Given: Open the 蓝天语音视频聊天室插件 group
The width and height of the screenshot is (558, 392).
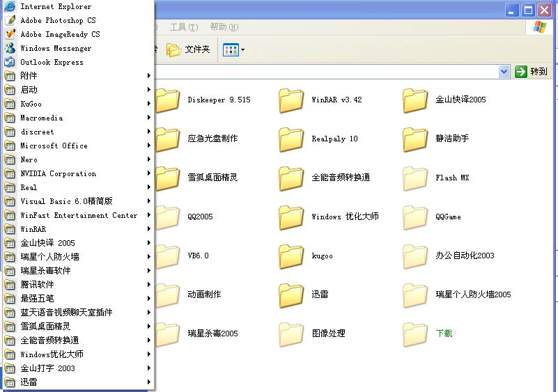Looking at the screenshot, I should point(78,313).
